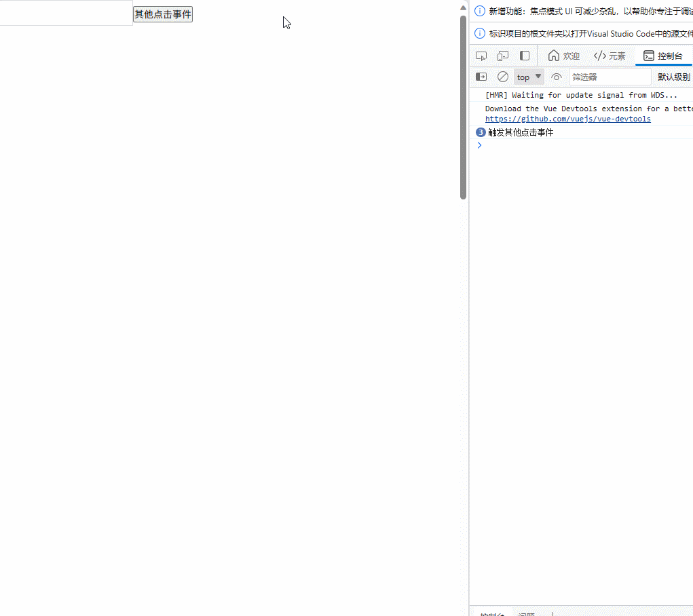Screen dimensions: 693x616
Task: Click the 其他点击事件 button
Action: coord(163,14)
